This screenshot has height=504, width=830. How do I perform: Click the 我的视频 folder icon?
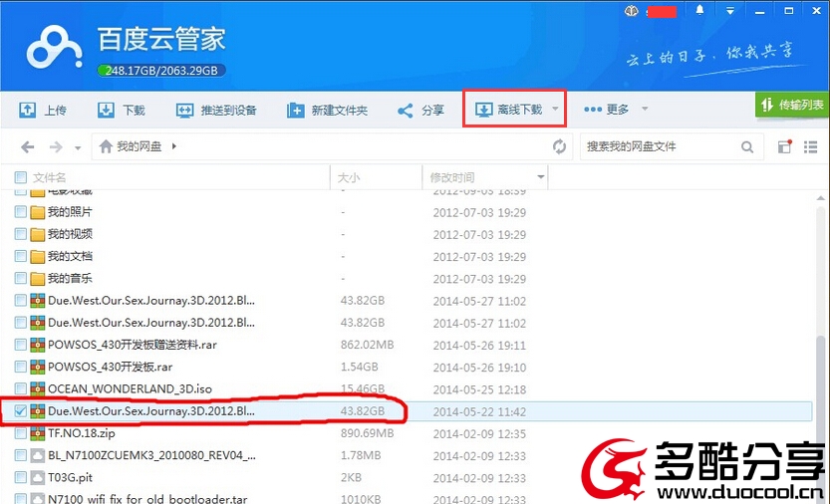37,234
